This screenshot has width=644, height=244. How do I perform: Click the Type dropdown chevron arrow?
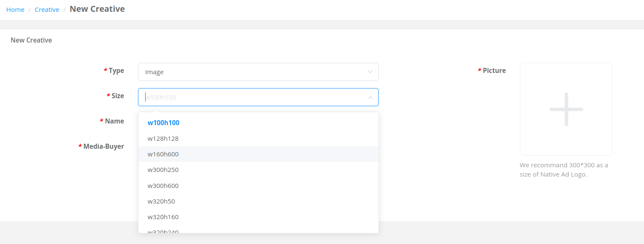(x=370, y=72)
